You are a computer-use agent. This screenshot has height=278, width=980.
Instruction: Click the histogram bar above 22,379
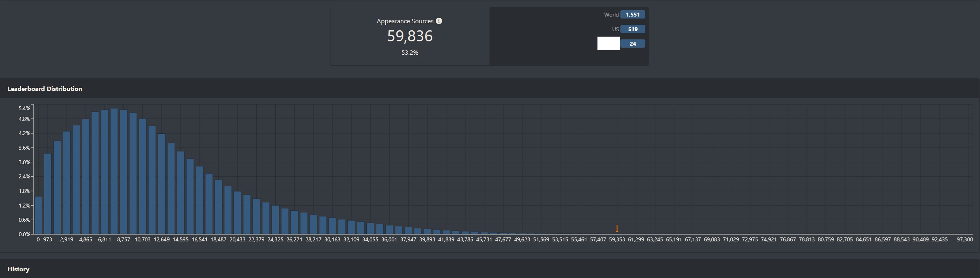click(x=256, y=217)
